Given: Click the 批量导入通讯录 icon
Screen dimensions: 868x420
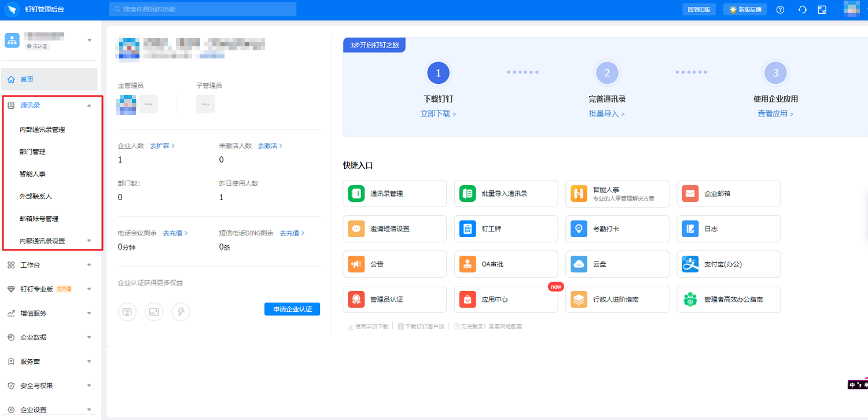Looking at the screenshot, I should (x=467, y=193).
